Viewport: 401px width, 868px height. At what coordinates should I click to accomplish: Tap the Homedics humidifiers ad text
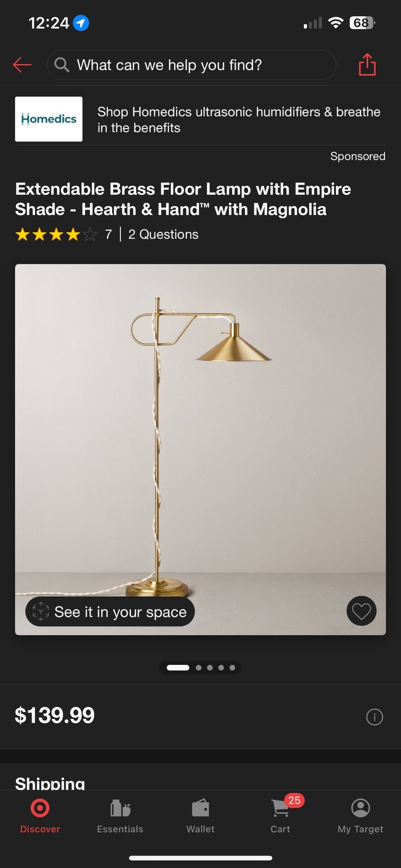tap(239, 120)
